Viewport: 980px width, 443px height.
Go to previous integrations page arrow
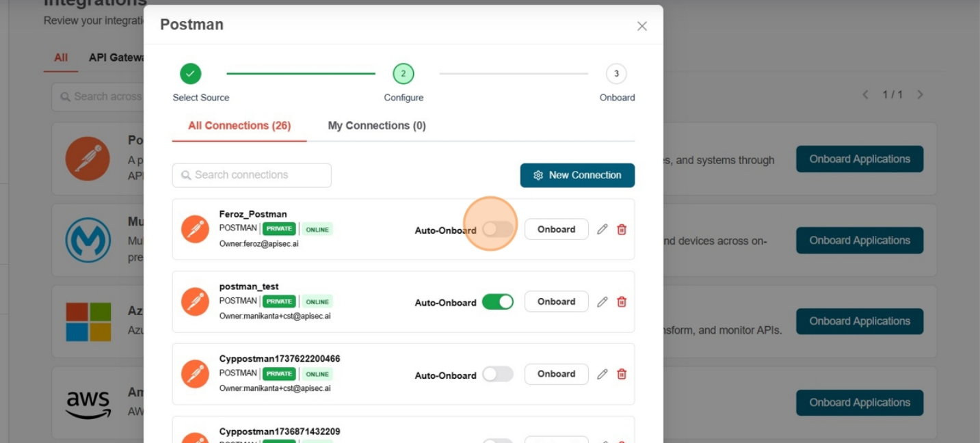(x=865, y=95)
